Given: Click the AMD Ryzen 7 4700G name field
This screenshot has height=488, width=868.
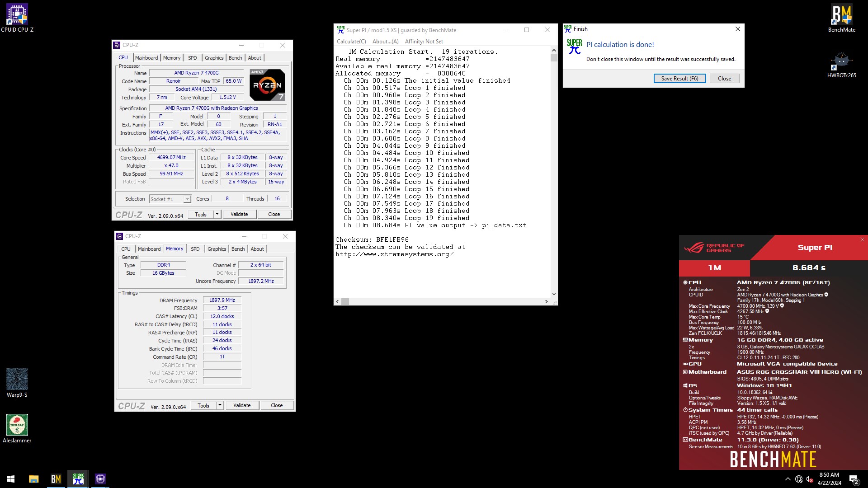Looking at the screenshot, I should coord(196,73).
